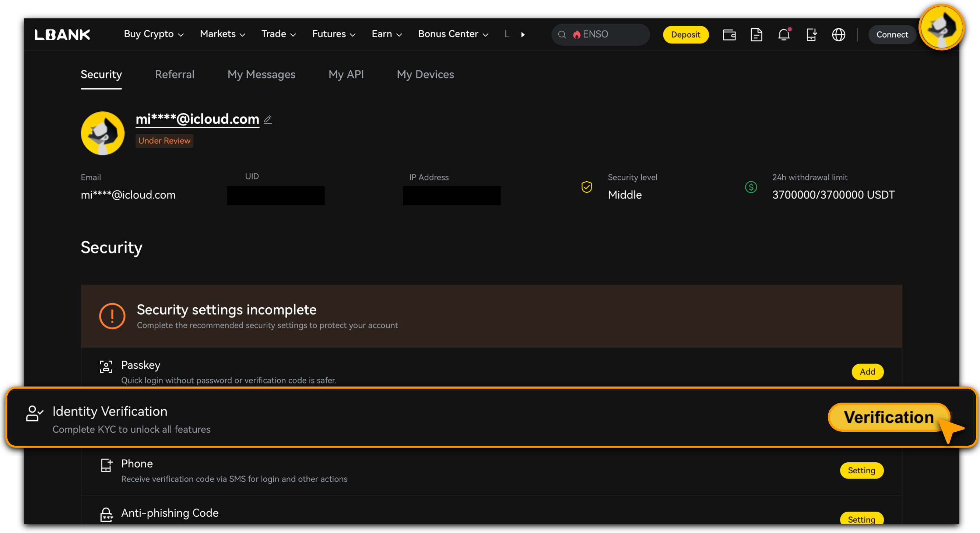Image resolution: width=980 pixels, height=533 pixels.
Task: Expand the Bonus Center menu
Action: pos(453,34)
